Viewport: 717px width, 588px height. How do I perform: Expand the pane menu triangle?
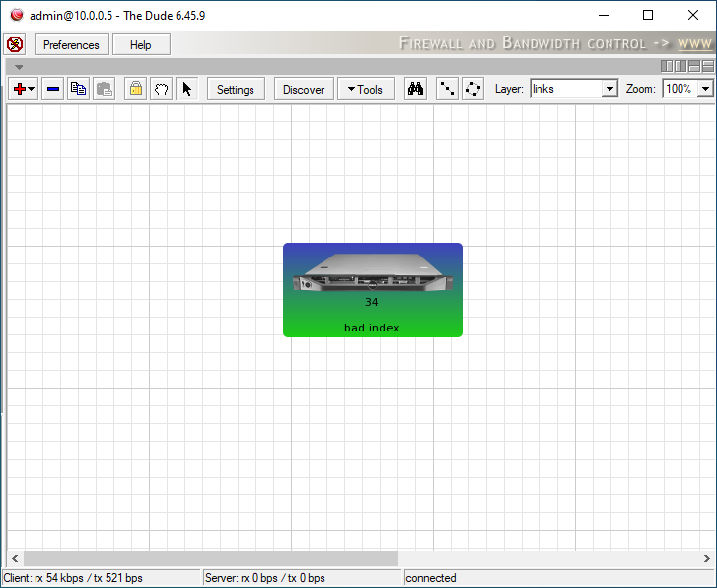(x=19, y=67)
